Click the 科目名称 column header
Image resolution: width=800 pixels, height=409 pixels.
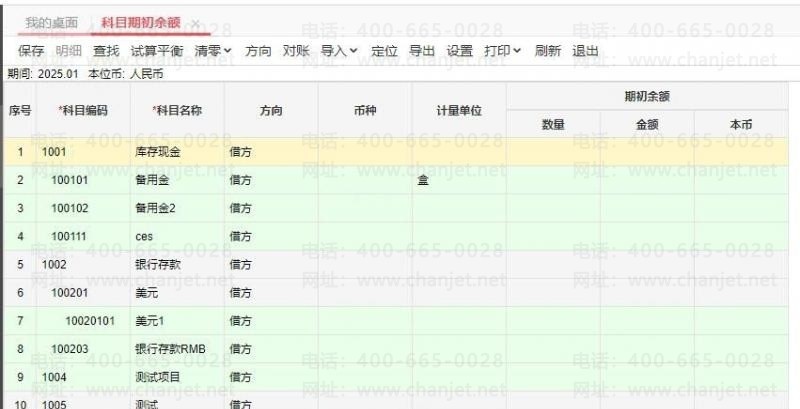click(x=177, y=110)
